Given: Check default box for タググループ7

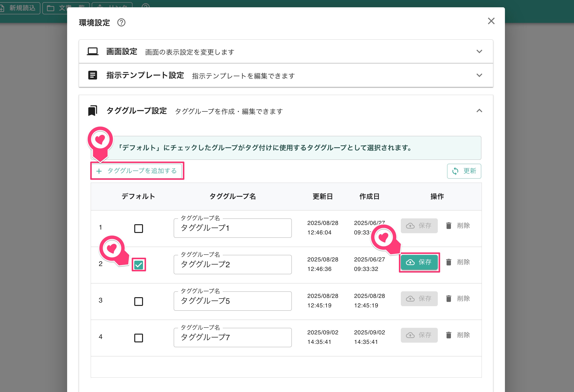Looking at the screenshot, I should click(139, 338).
